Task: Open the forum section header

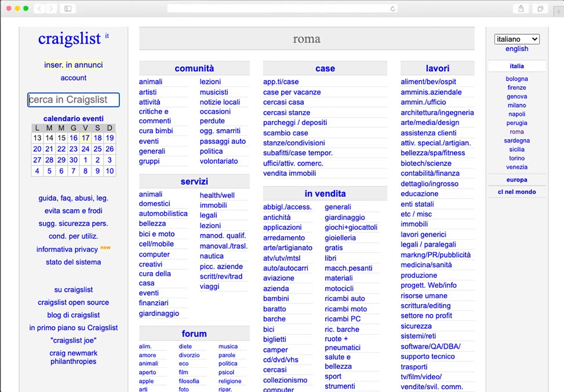Action: pyautogui.click(x=194, y=334)
